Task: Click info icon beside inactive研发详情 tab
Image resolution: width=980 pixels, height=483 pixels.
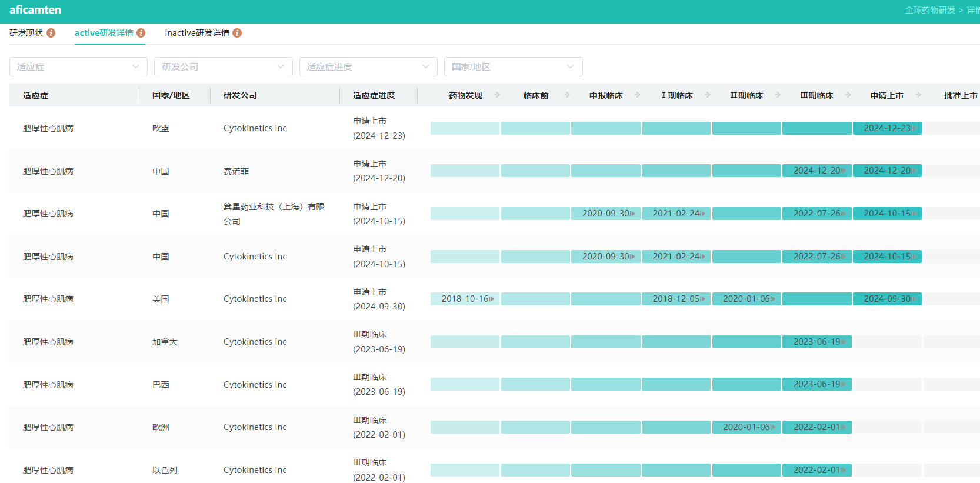Action: click(x=237, y=33)
